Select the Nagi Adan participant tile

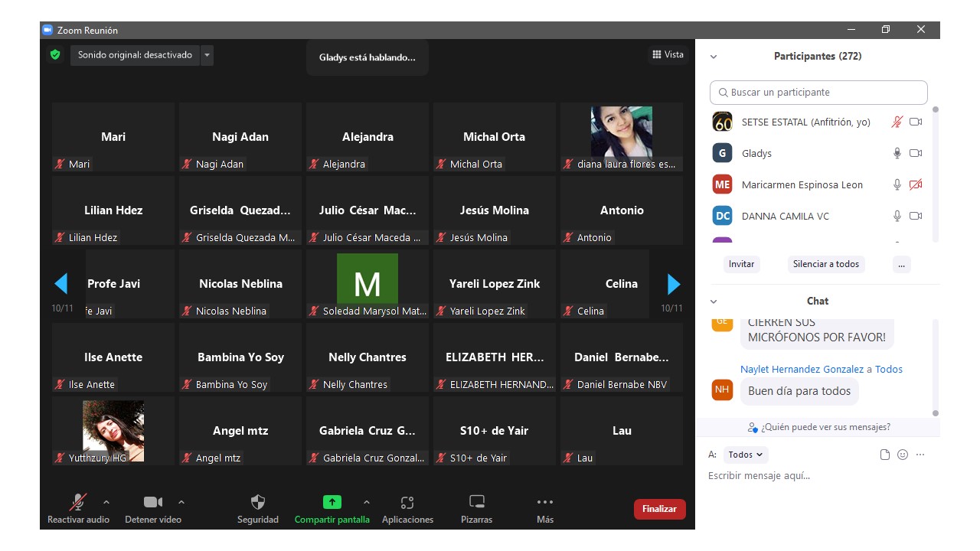[x=240, y=137]
